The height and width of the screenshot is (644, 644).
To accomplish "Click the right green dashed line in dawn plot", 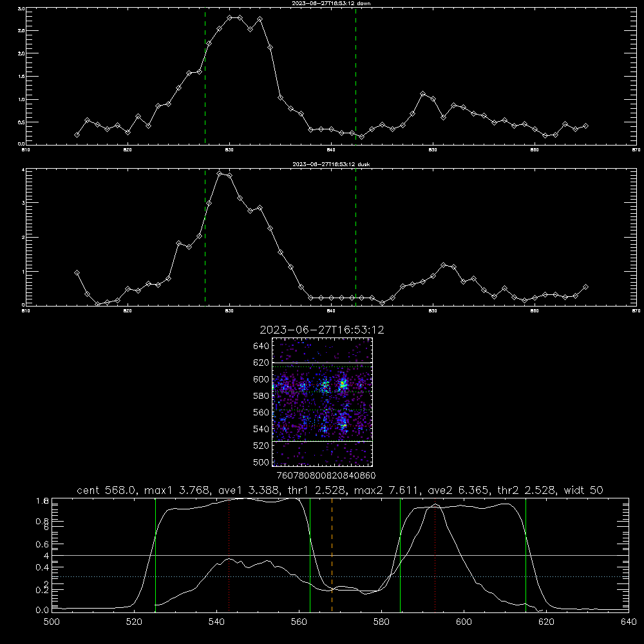I will [x=355, y=77].
